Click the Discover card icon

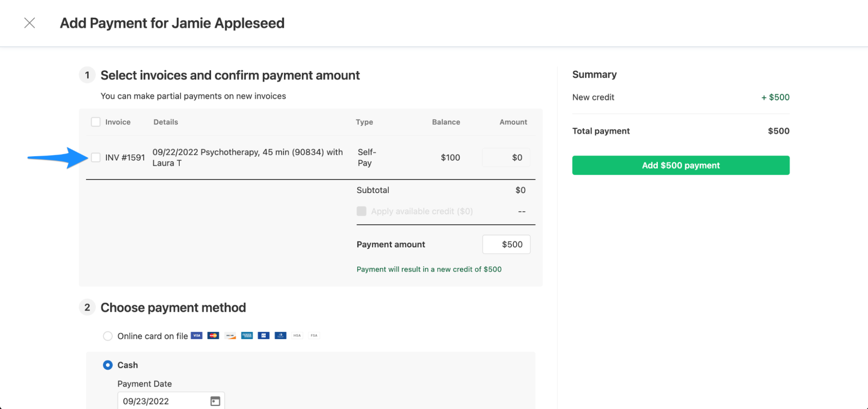click(x=230, y=335)
